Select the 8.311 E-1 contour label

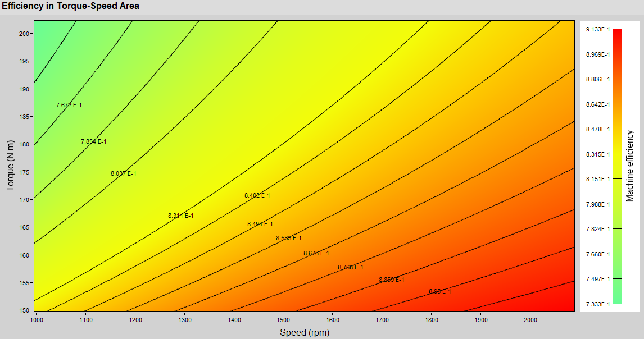pos(181,216)
